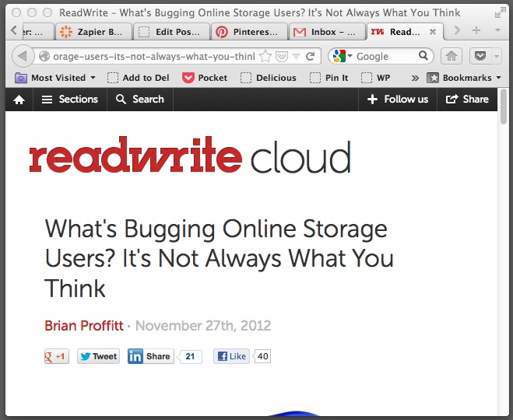The image size is (513, 420).
Task: Like the article on Facebook
Action: (232, 356)
